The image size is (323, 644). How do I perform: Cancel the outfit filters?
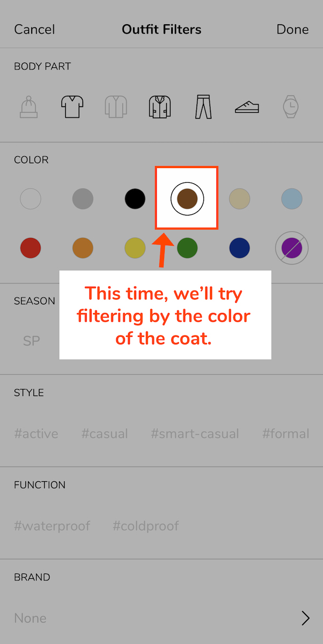coord(34,29)
